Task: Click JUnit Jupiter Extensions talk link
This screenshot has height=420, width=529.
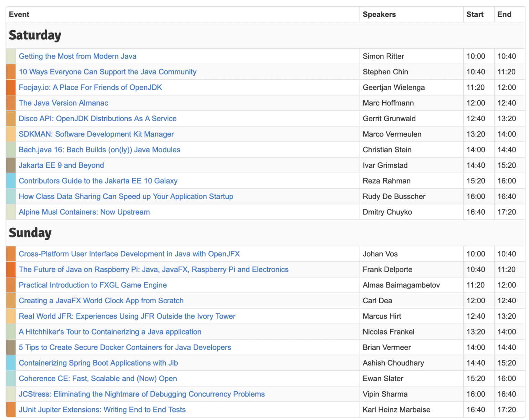Action: 102,410
